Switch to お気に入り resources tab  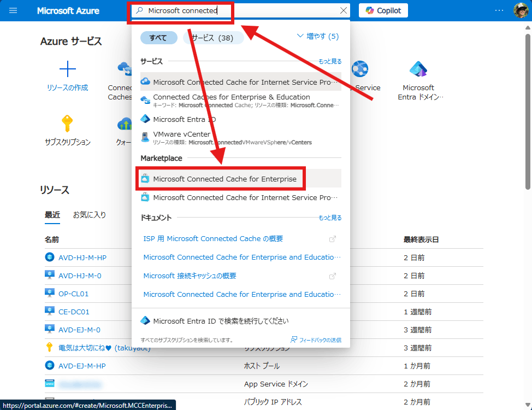tap(90, 215)
